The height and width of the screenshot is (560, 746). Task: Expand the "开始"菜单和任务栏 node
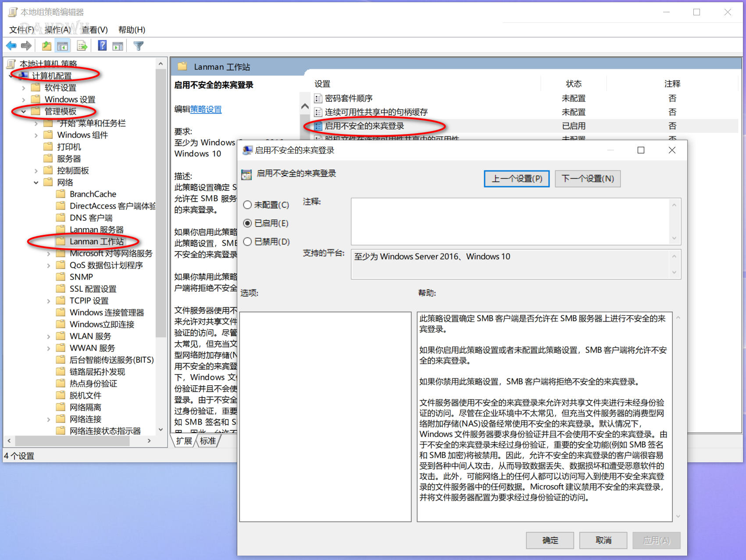36,123
